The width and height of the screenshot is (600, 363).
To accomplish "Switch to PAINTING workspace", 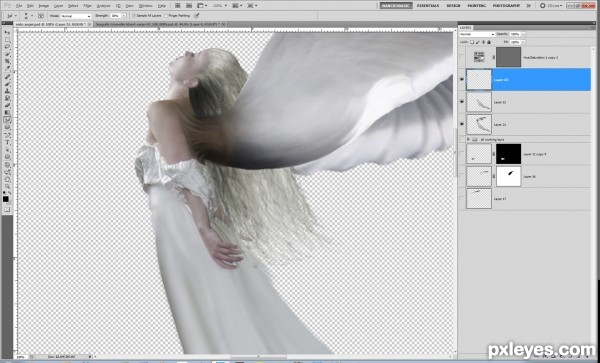I will coord(476,6).
